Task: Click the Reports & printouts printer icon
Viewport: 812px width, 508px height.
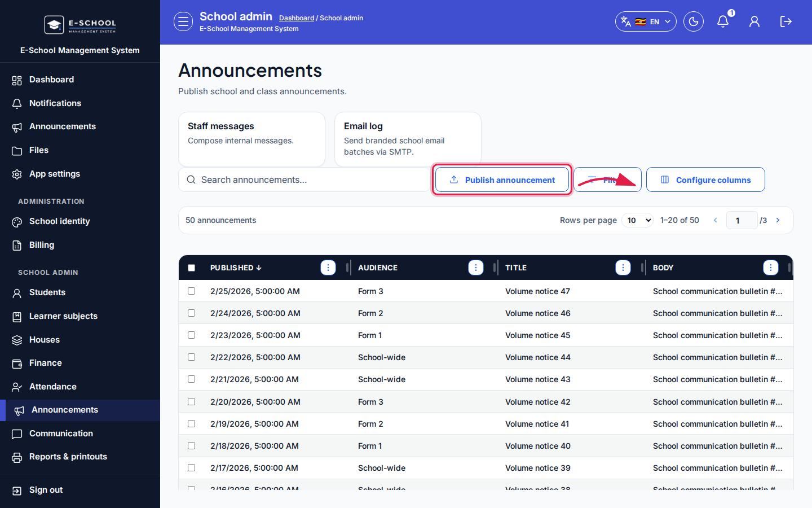Action: [x=17, y=458]
